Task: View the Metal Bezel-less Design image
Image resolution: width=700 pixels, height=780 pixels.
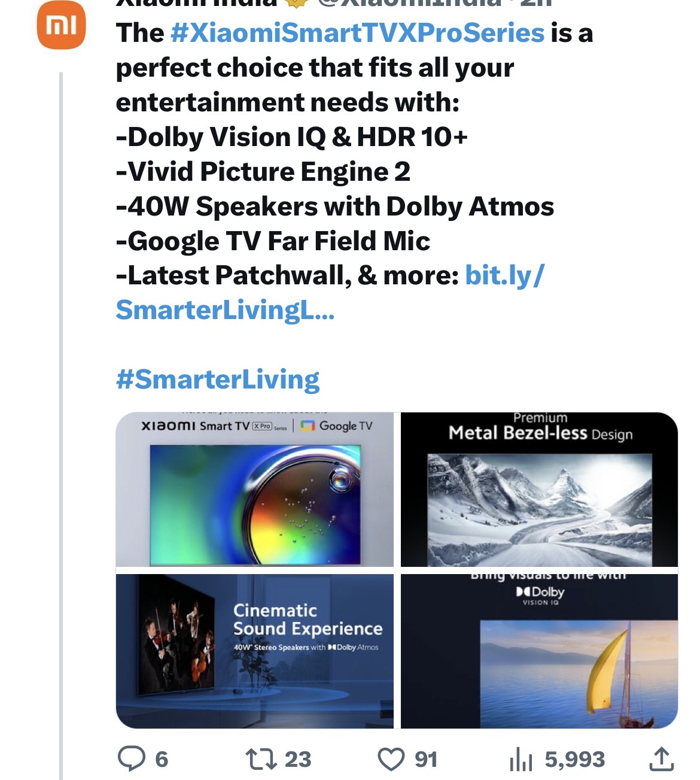Action: (x=539, y=489)
